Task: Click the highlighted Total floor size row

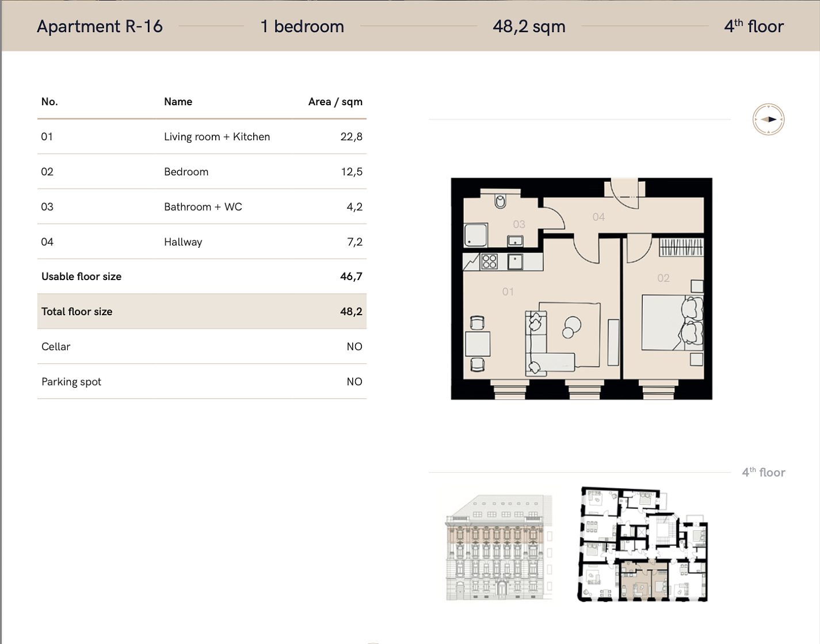Action: click(202, 312)
